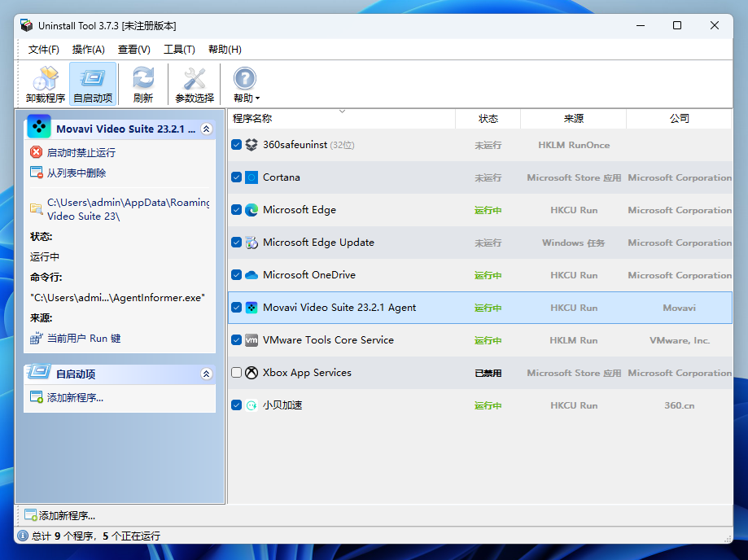Enable the Xbox App Services checkbox
The width and height of the screenshot is (748, 560).
[238, 372]
